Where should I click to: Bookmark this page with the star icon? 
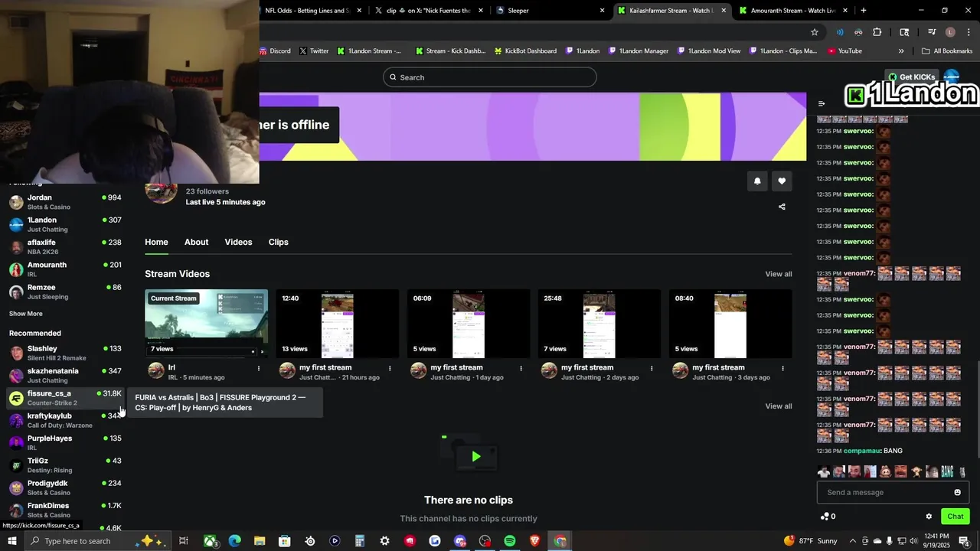click(x=815, y=32)
